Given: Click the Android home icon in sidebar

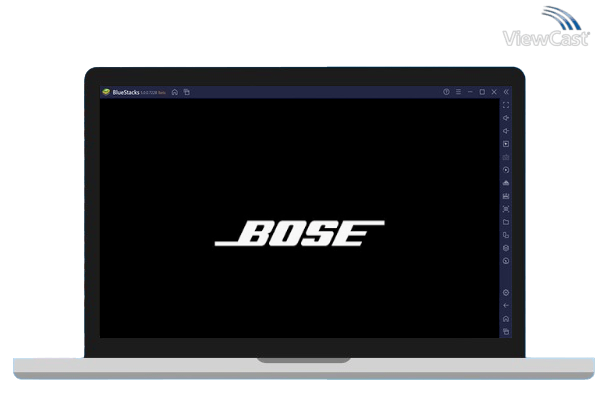Looking at the screenshot, I should (506, 319).
